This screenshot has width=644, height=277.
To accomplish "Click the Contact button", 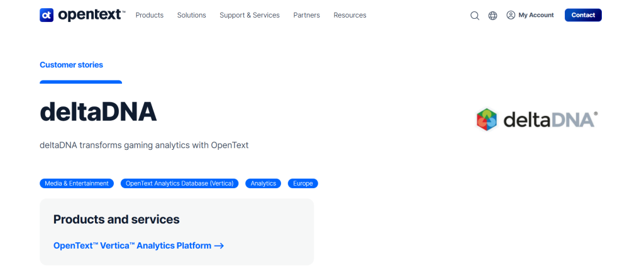I will pos(583,15).
